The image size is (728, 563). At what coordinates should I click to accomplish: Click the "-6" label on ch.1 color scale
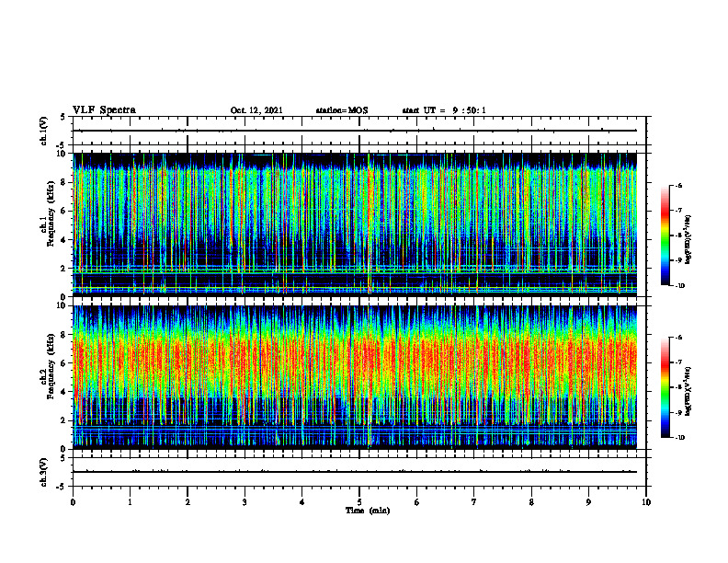(678, 185)
